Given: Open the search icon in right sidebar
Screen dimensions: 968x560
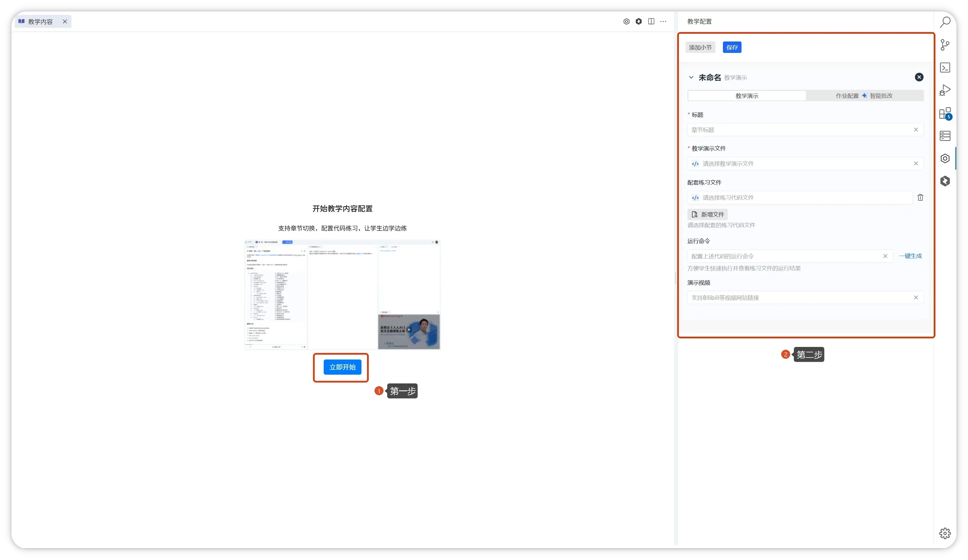Looking at the screenshot, I should click(945, 22).
